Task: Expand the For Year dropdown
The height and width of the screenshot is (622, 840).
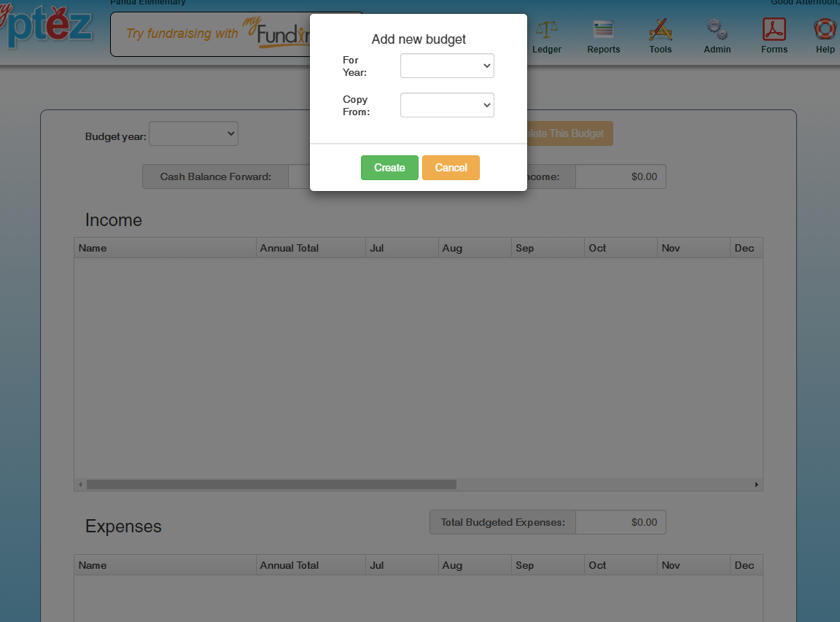Action: [x=447, y=66]
